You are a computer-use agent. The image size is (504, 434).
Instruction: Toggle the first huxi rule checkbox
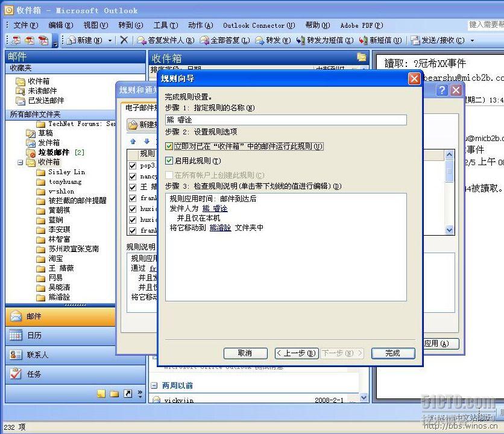click(132, 209)
